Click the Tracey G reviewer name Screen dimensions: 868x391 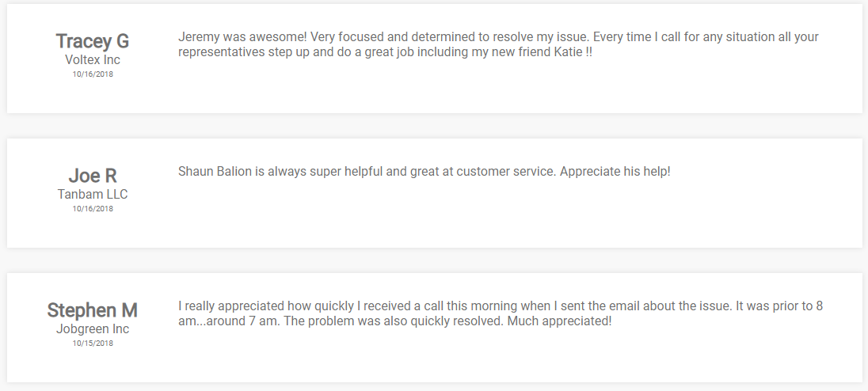[x=93, y=41]
